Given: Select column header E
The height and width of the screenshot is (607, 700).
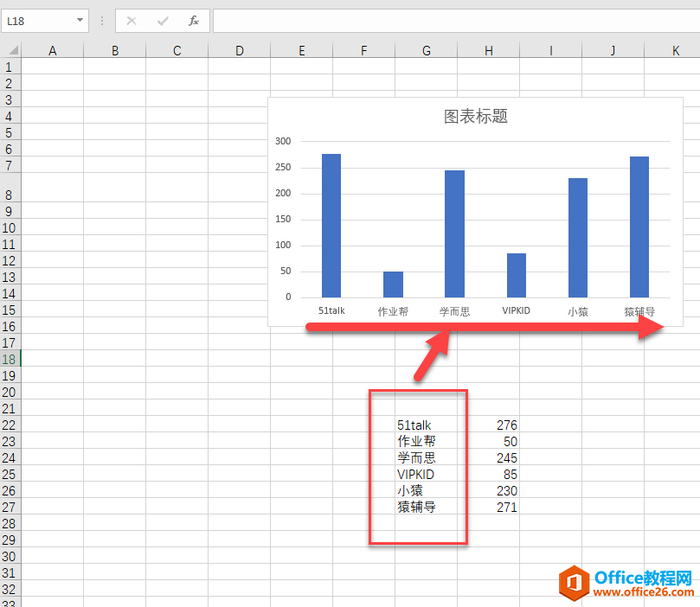Looking at the screenshot, I should [x=301, y=50].
